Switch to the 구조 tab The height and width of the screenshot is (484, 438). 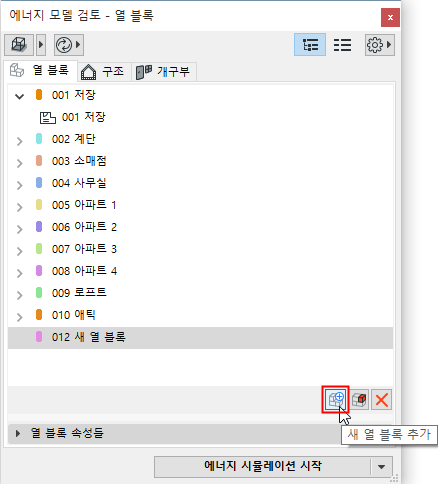pos(104,72)
